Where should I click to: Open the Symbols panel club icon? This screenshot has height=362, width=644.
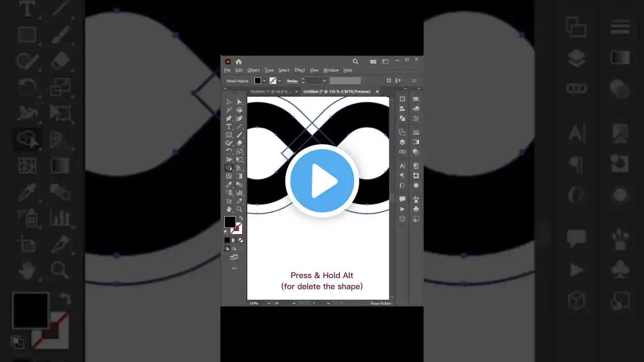click(416, 209)
